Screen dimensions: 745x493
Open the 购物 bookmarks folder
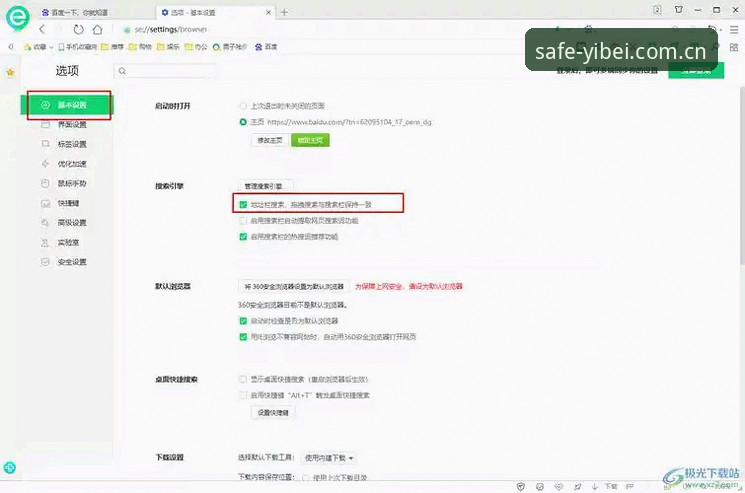tap(140, 47)
